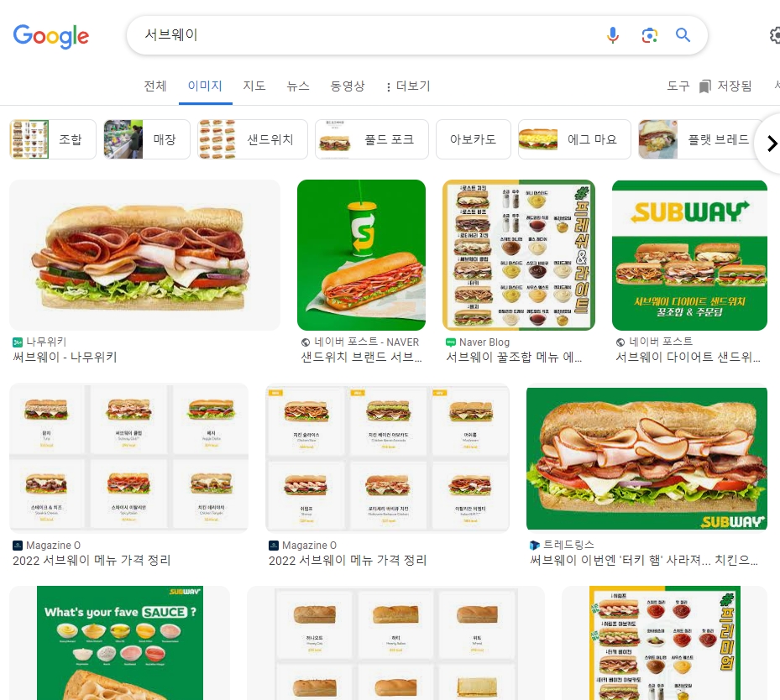Click the Google logo to return home

[50, 36]
